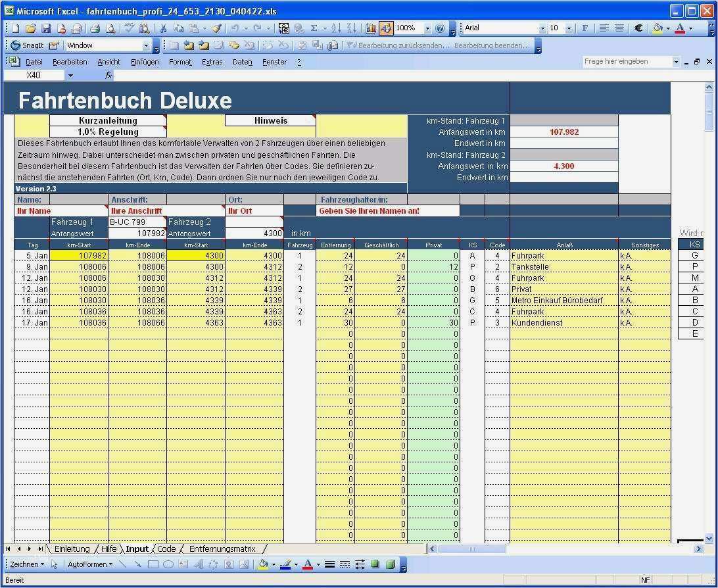Select the Format Painter icon
This screenshot has height=588, width=718.
(x=216, y=28)
